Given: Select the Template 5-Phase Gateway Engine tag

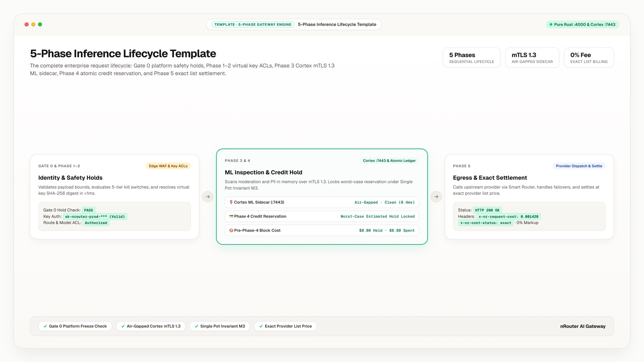Looking at the screenshot, I should point(253,25).
